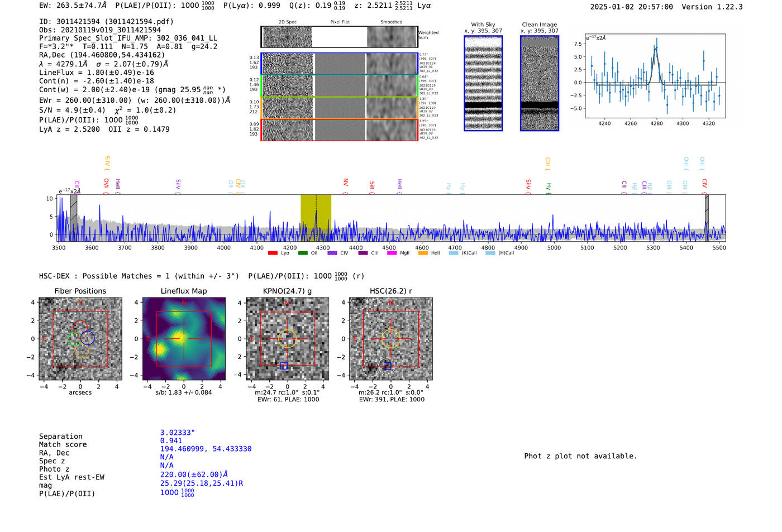782x532 pixels.
Task: Click the (H)CaII legend swatch
Action: point(490,253)
